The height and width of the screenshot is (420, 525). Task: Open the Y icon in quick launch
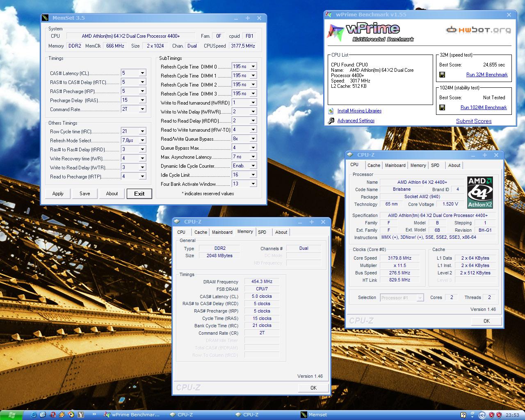[81, 415]
